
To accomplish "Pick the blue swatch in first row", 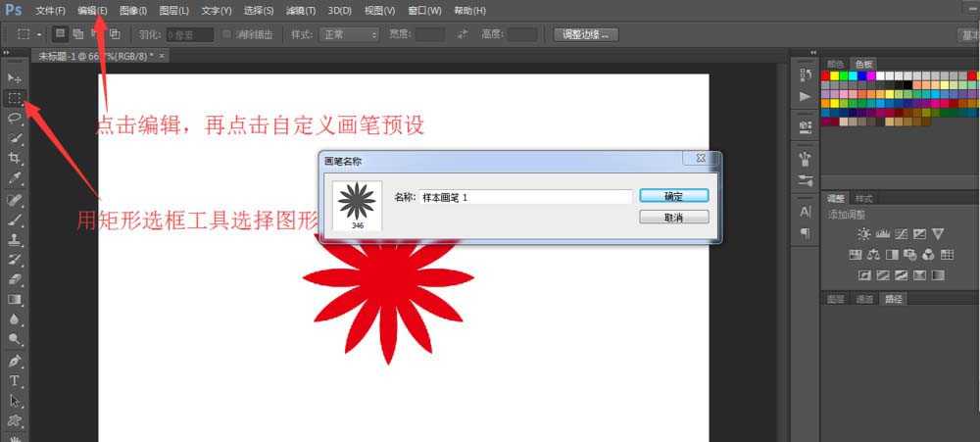I will point(861,75).
